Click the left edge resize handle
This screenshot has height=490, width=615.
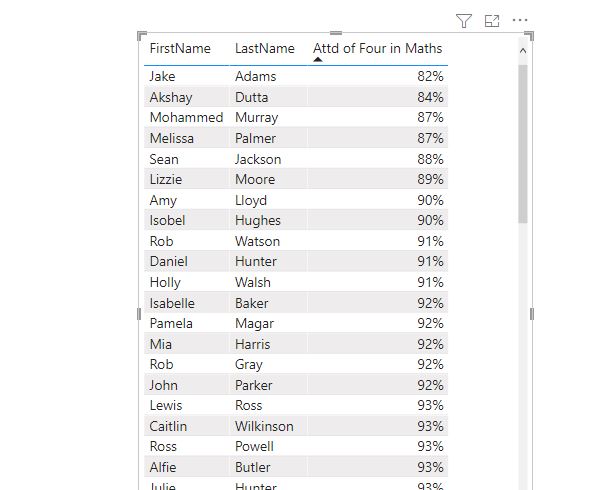coord(139,314)
